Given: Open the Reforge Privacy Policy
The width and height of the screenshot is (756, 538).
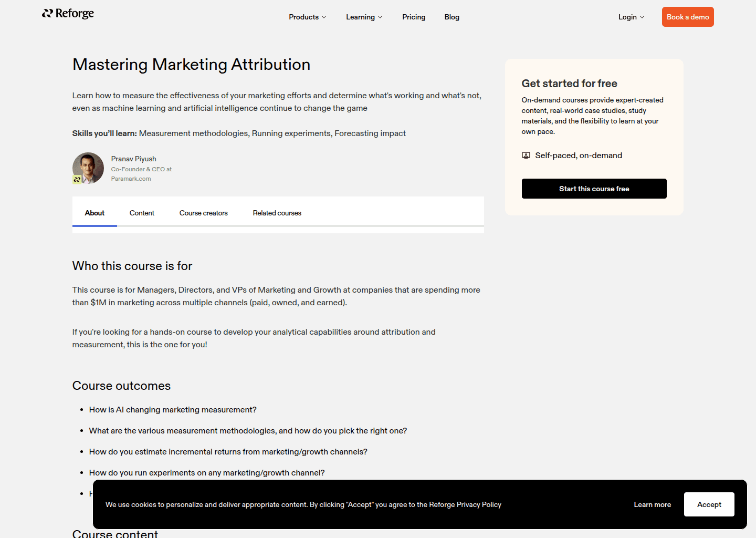Looking at the screenshot, I should [465, 504].
